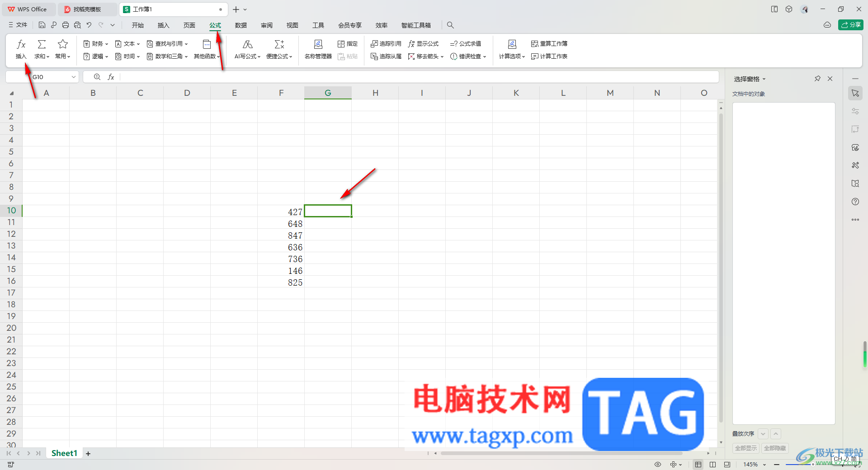The width and height of the screenshot is (868, 470).
Task: Switch to the 视图 View tab
Action: click(x=292, y=25)
